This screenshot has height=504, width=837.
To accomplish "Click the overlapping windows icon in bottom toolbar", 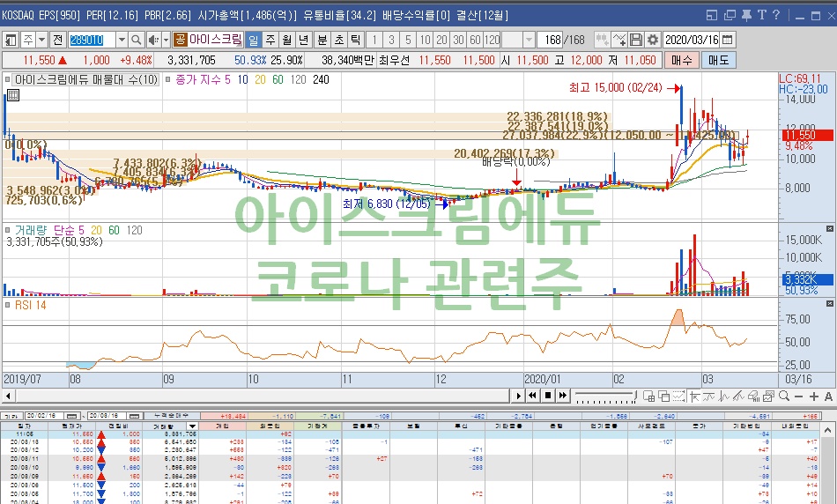I will (664, 396).
